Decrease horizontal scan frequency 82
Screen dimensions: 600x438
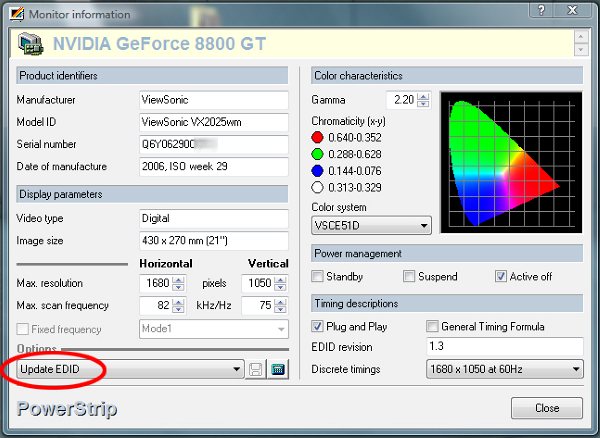[x=178, y=309]
